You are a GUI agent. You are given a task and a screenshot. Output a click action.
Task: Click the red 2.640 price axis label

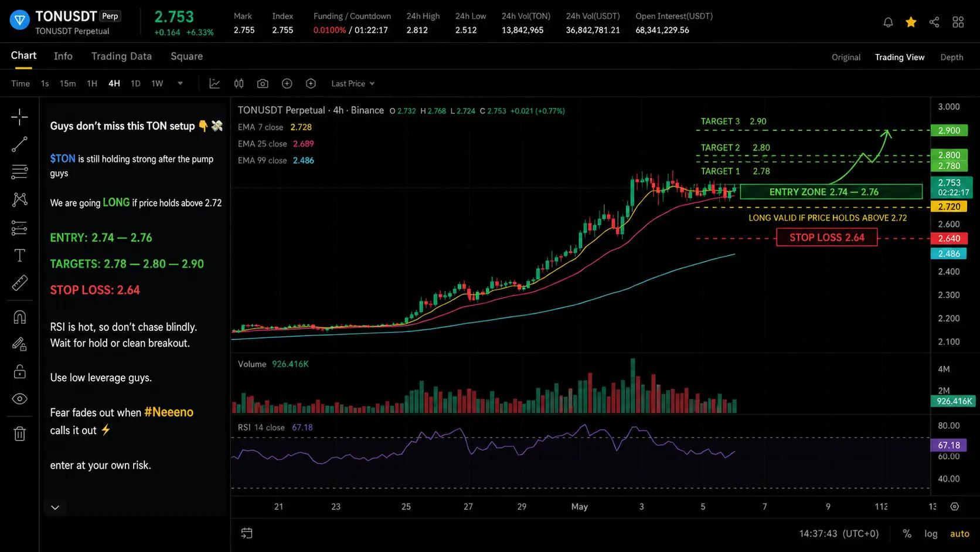pyautogui.click(x=949, y=239)
